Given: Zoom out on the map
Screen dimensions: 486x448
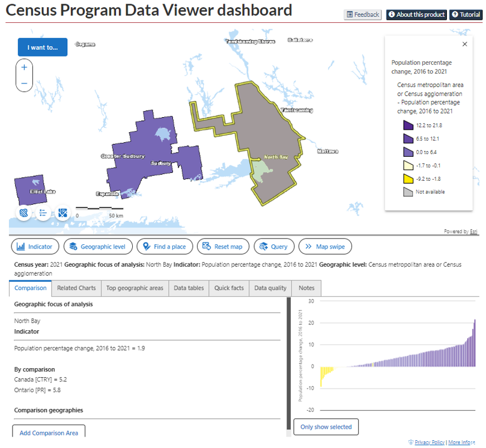Looking at the screenshot, I should 24,83.
